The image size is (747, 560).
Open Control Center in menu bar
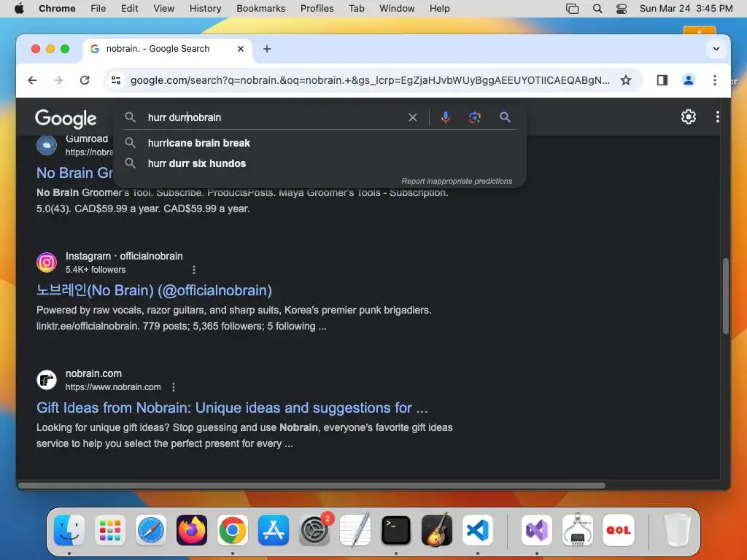coord(622,9)
